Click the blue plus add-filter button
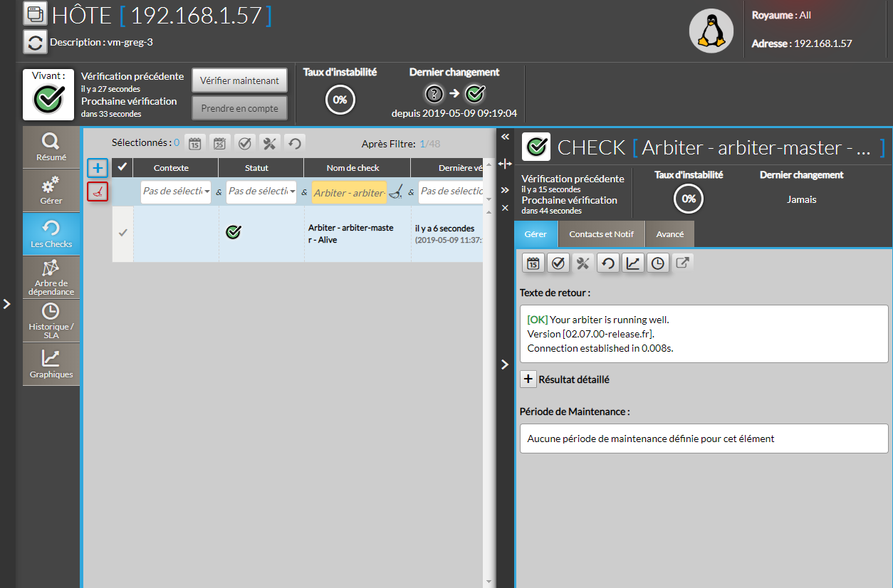 (98, 169)
